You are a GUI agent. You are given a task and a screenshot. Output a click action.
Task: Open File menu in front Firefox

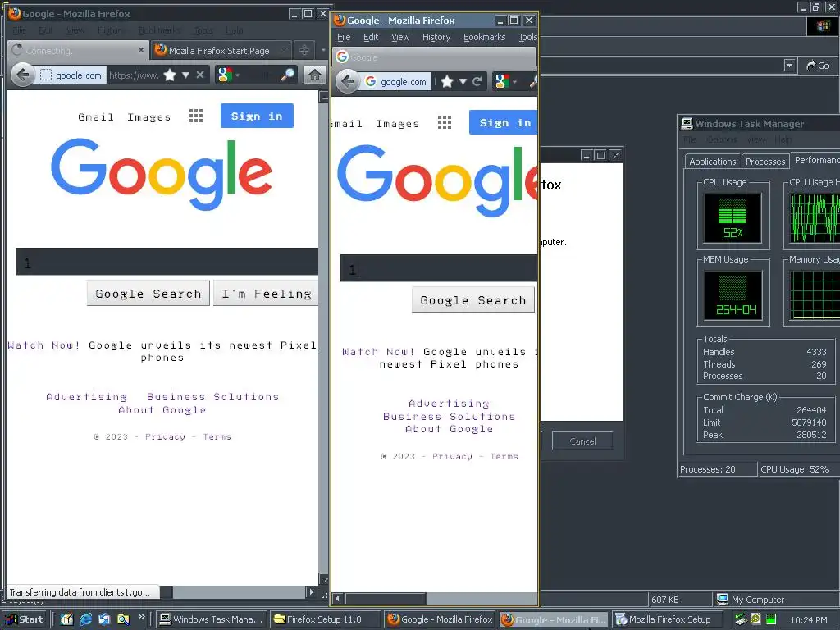pos(344,37)
